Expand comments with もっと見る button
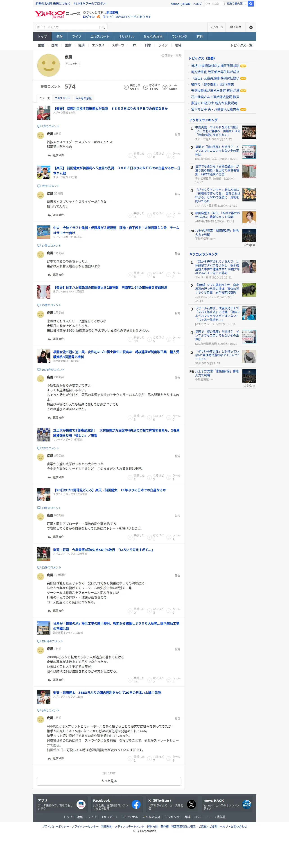Viewport: 289px width, 868px height. pyautogui.click(x=109, y=781)
